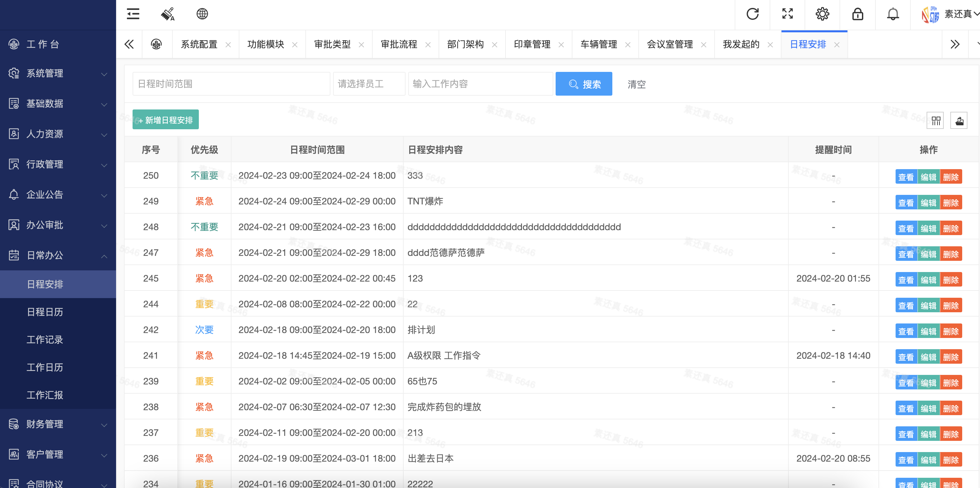Image resolution: width=980 pixels, height=488 pixels.
Task: Close the 审批流程 tab
Action: pos(428,45)
